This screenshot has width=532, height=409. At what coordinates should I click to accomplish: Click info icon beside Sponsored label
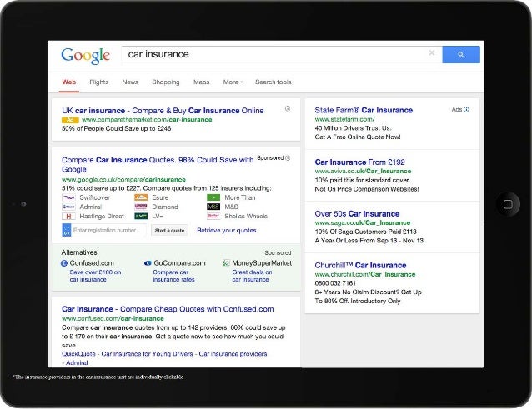[x=288, y=158]
